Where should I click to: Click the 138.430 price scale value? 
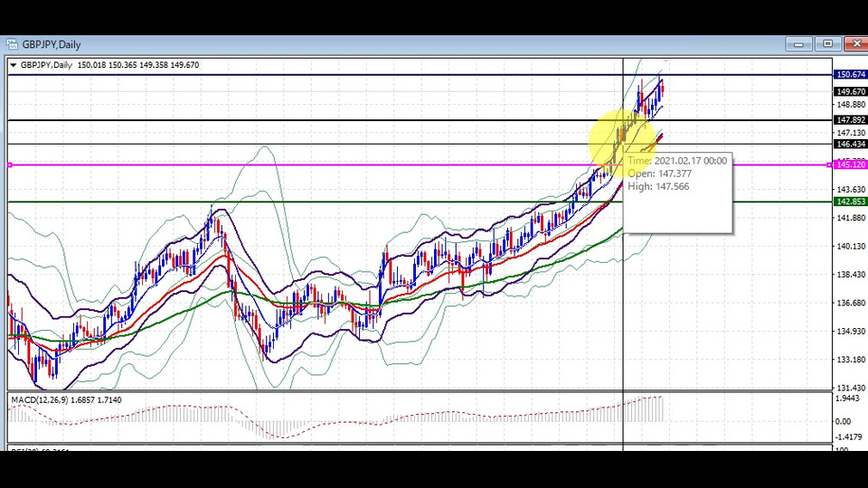click(851, 275)
